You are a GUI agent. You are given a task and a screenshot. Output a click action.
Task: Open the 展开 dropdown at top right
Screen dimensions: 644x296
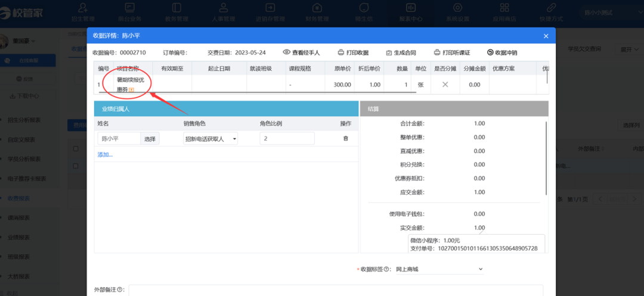click(628, 49)
